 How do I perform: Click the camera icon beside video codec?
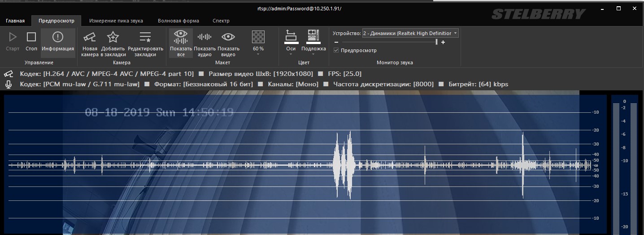click(9, 74)
